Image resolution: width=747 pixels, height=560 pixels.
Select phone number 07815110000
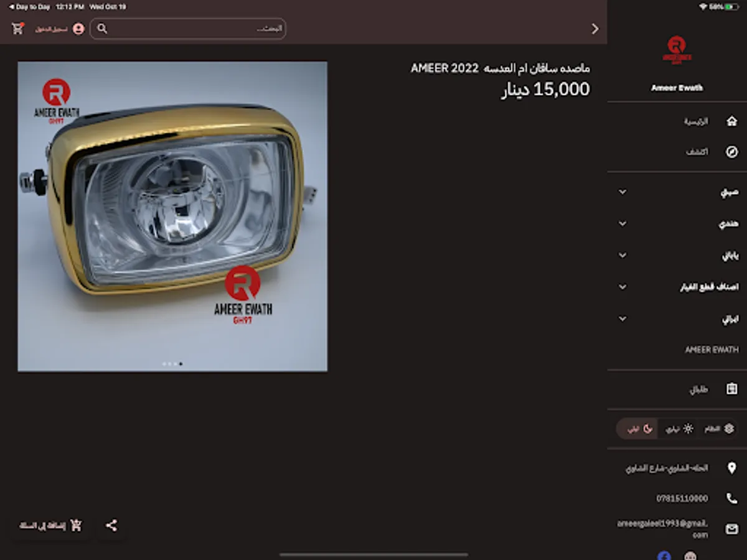(682, 498)
